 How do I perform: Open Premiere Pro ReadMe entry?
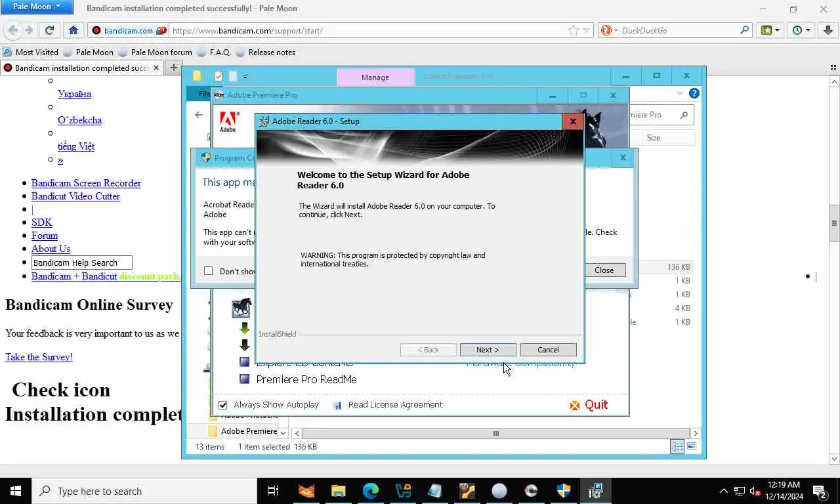(306, 379)
